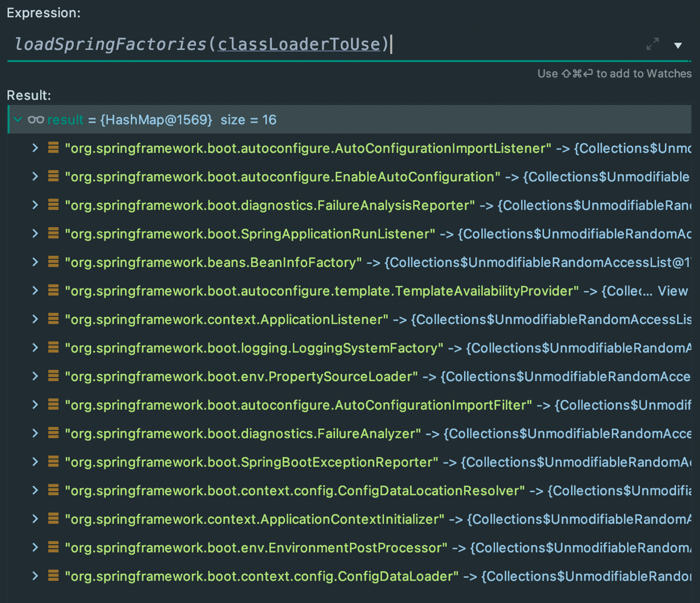Click the map entry icon for FailureAnalysisReporter

click(53, 205)
